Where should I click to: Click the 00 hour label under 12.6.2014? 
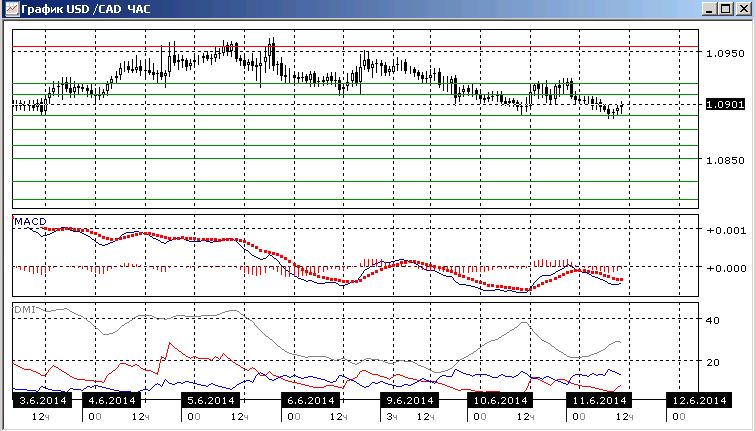click(x=678, y=417)
